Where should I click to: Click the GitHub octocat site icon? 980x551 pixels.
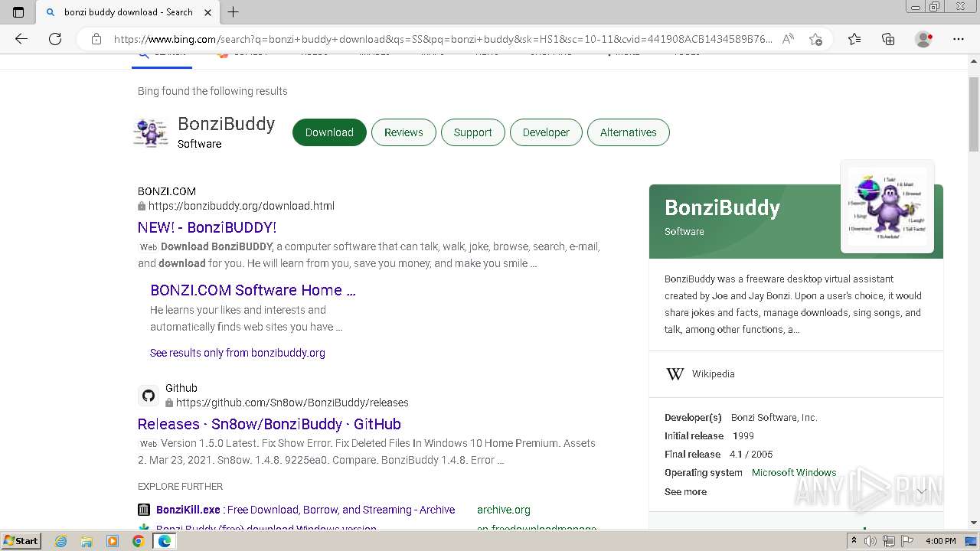[x=149, y=396]
